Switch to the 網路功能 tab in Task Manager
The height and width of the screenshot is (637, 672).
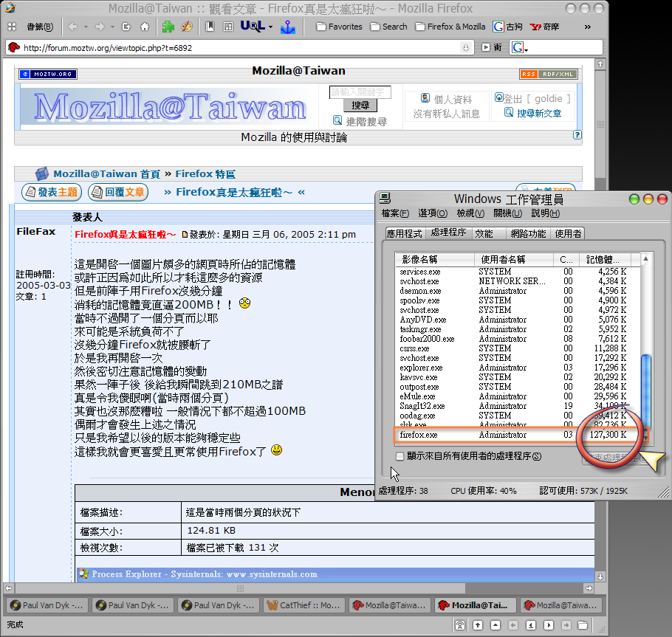528,233
